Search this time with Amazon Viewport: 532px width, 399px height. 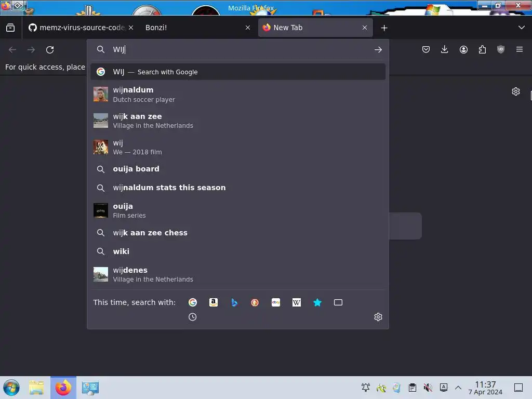pyautogui.click(x=214, y=302)
